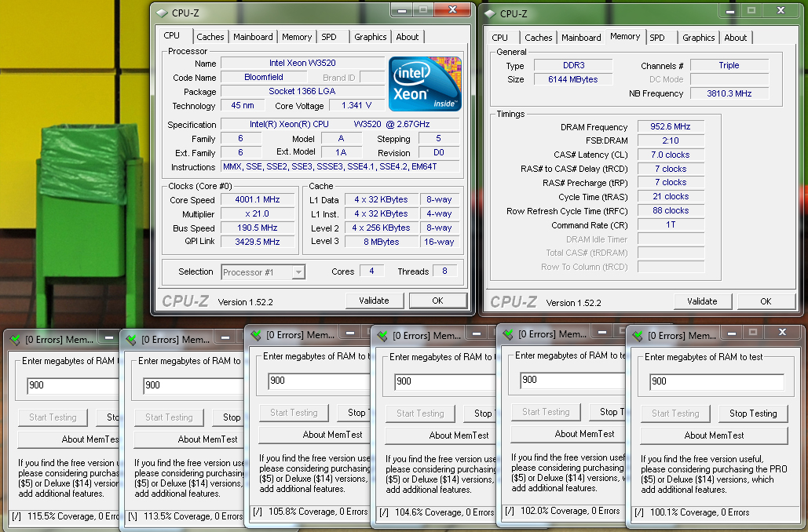The height and width of the screenshot is (532, 808).
Task: Click the RAM field in the 102.0% Coverage MemTest
Action: 572,380
